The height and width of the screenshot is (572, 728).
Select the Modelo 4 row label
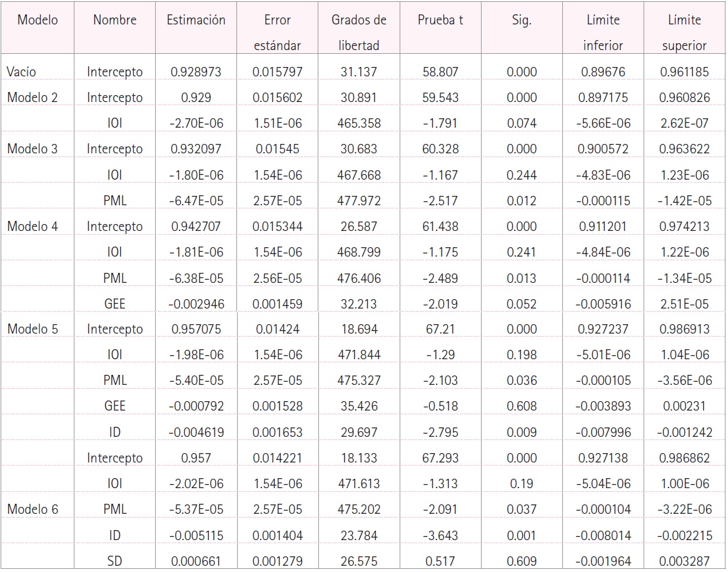click(33, 227)
